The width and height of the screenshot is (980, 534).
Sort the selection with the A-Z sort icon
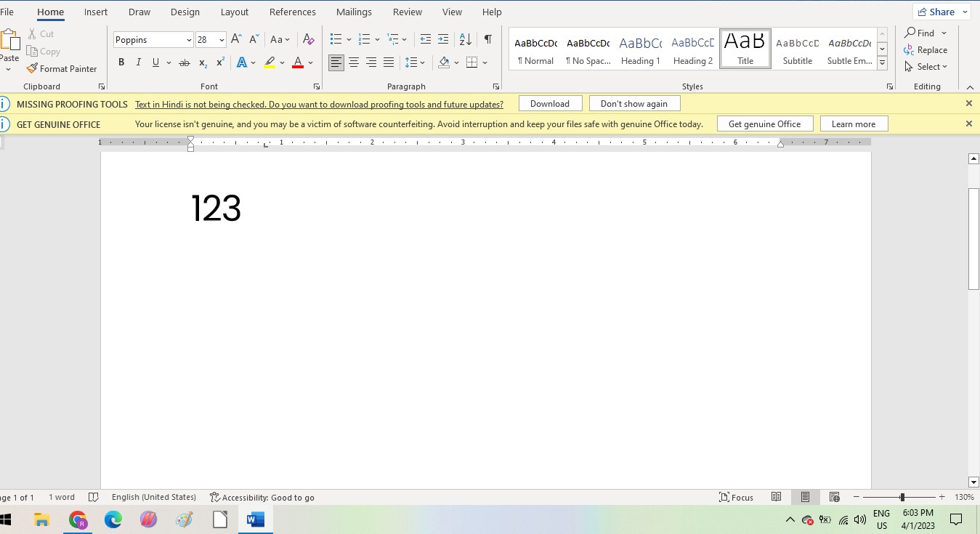(466, 39)
